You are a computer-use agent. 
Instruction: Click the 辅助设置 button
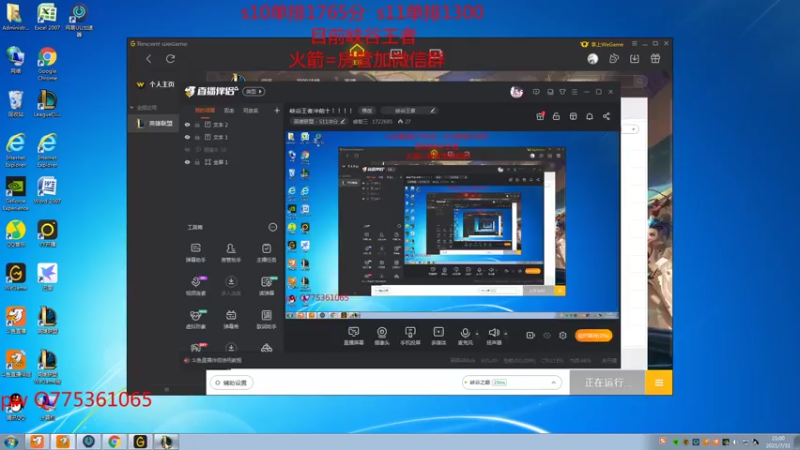pyautogui.click(x=231, y=383)
